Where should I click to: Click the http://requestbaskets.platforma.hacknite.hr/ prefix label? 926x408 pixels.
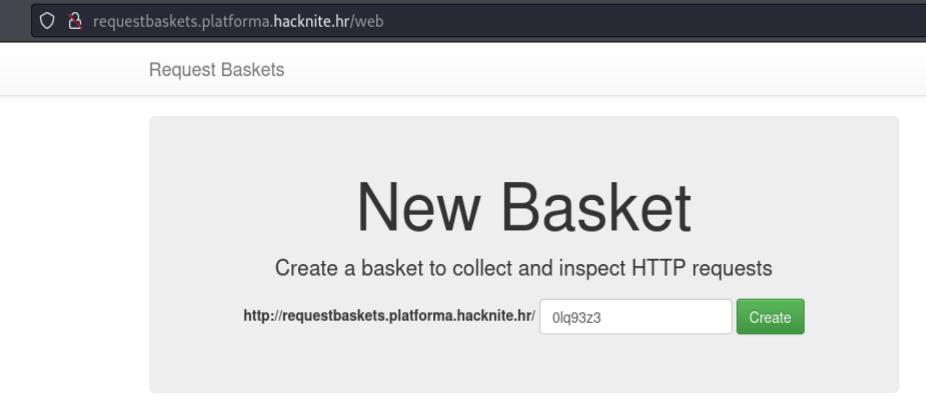pos(389,316)
